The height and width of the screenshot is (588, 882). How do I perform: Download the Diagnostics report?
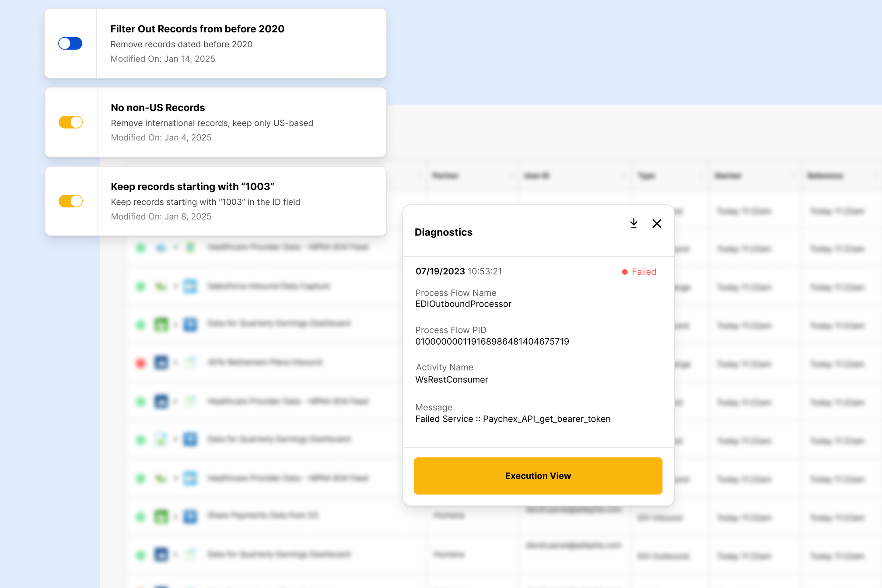tap(633, 224)
